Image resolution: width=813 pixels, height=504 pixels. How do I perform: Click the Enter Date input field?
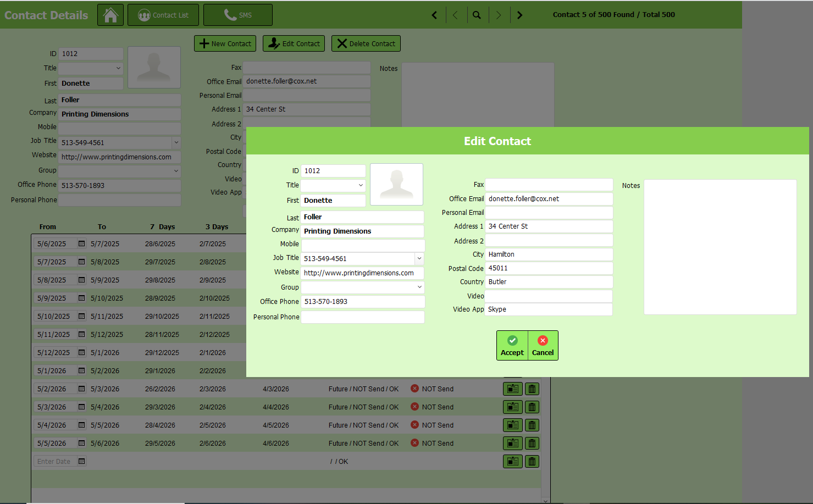56,461
